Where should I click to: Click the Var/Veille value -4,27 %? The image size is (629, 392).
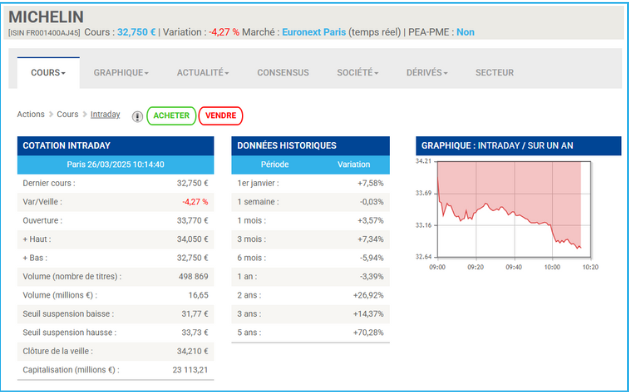coord(195,202)
